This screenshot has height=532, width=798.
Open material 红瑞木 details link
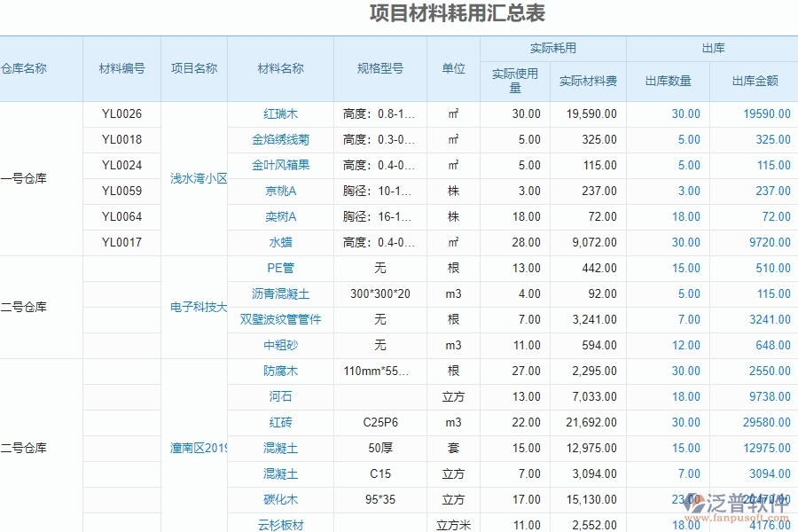[x=280, y=113]
